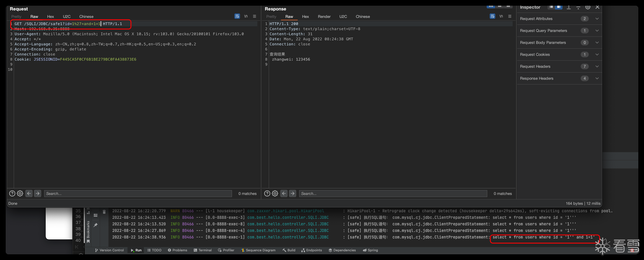The height and width of the screenshot is (260, 644).
Task: Click the help icon under the Request panel
Action: click(12, 193)
